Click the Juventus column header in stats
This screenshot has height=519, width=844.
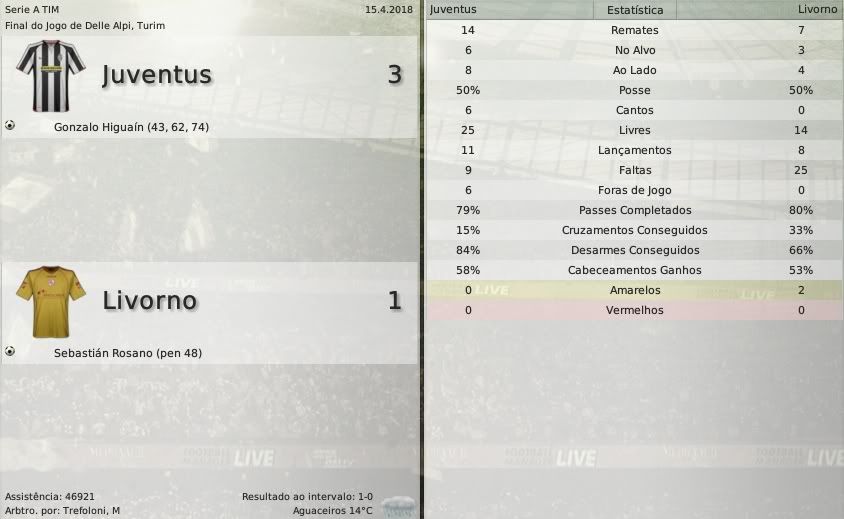click(x=453, y=9)
